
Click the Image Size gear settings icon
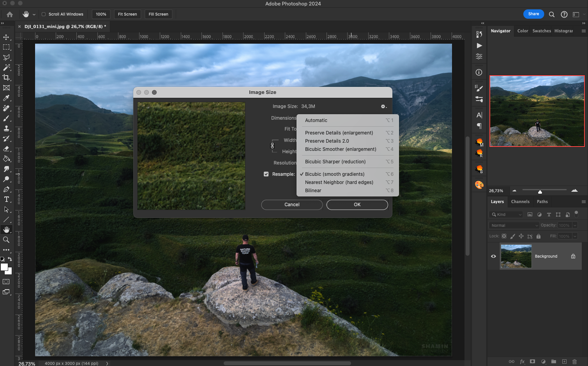[x=383, y=106]
